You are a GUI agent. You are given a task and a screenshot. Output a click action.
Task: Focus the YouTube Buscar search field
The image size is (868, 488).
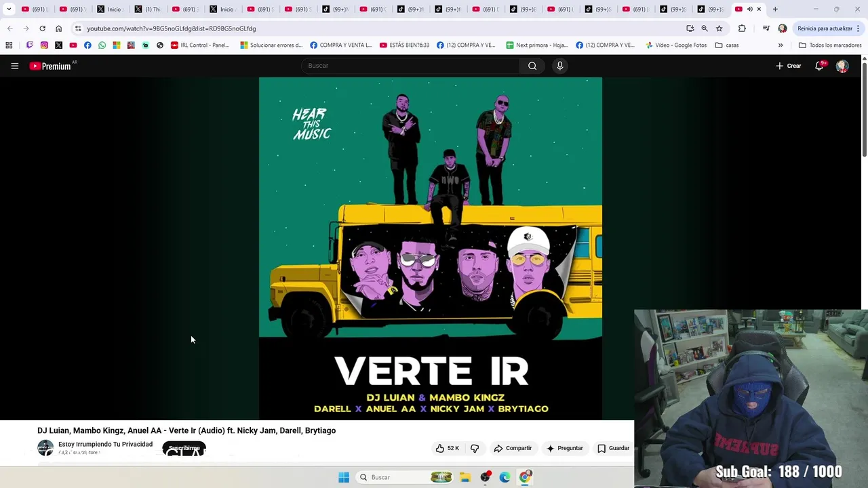410,66
